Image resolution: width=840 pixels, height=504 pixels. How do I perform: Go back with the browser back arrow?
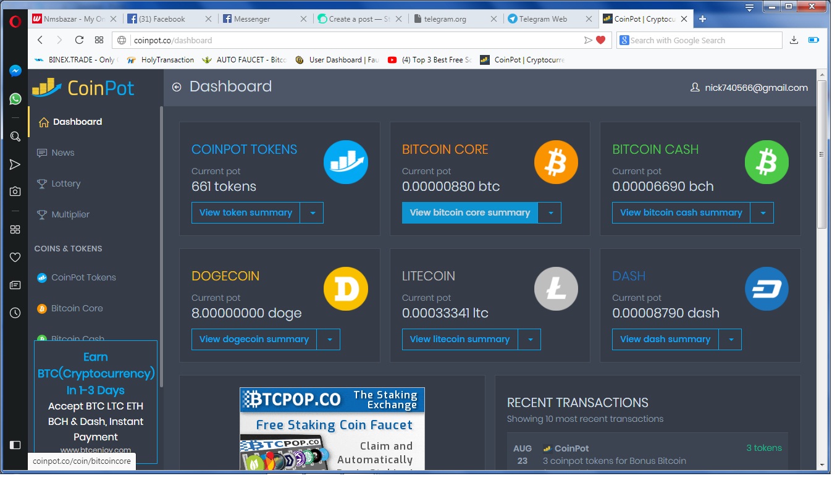[x=40, y=40]
